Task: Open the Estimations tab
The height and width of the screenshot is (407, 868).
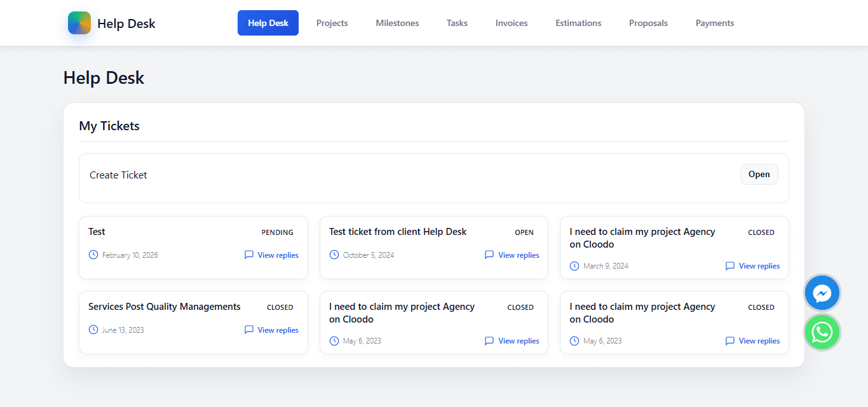Action: pyautogui.click(x=578, y=23)
